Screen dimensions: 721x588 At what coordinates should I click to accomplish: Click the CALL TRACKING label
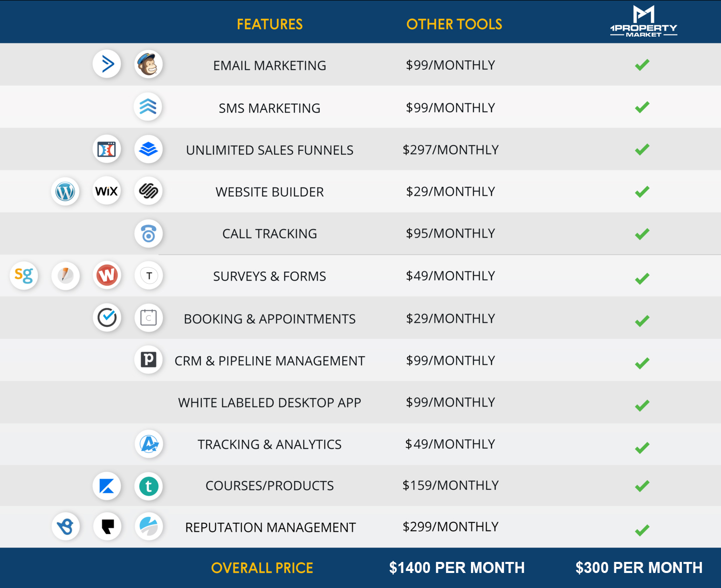point(270,234)
